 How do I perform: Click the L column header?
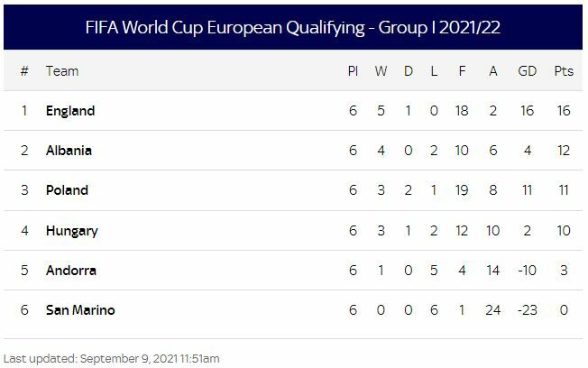coord(434,71)
